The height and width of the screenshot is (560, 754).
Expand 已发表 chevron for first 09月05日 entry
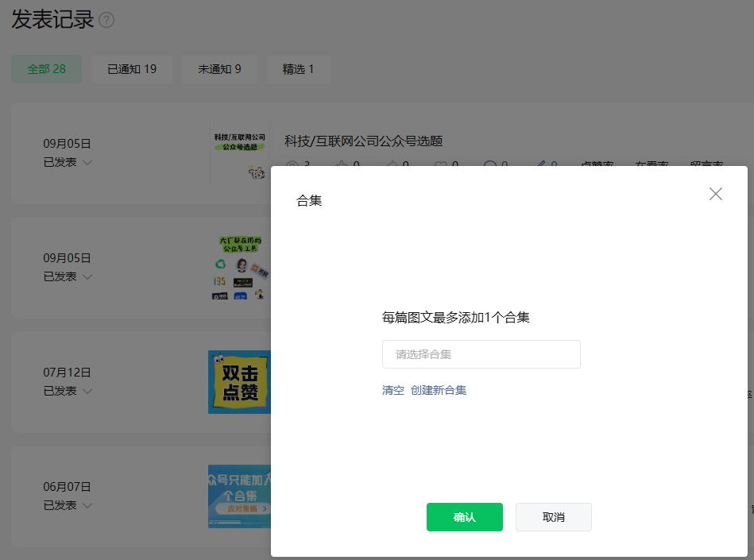point(87,163)
